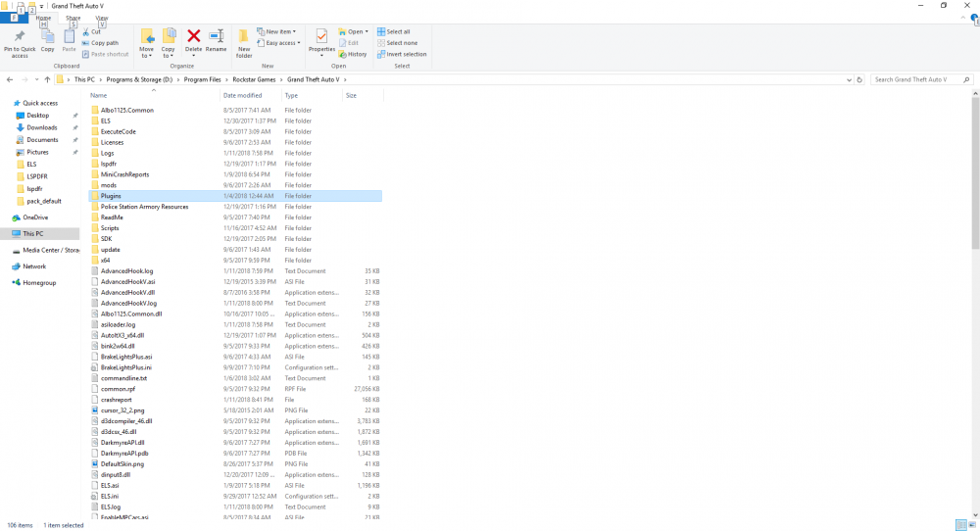The image size is (980, 531).
Task: Select the DefaultSkin.png file
Action: (x=122, y=464)
